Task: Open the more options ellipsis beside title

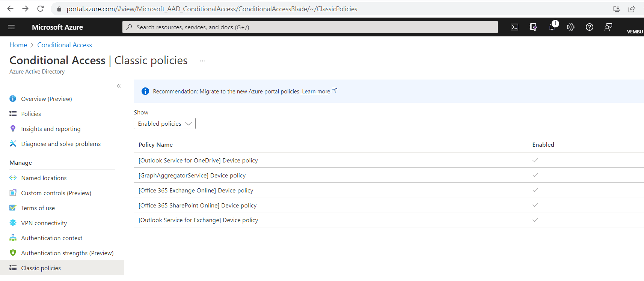Action: click(x=202, y=61)
